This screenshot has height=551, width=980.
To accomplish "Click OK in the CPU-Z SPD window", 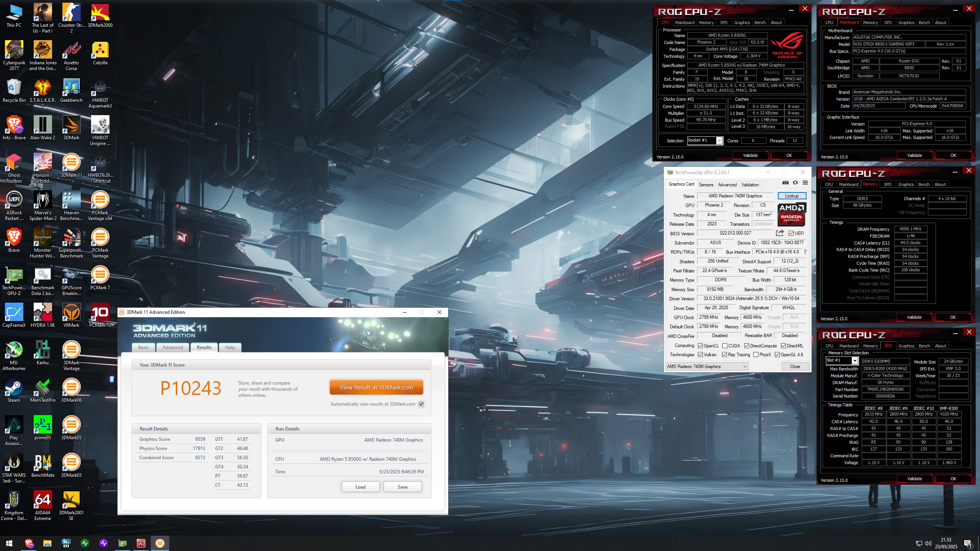I will tap(953, 479).
